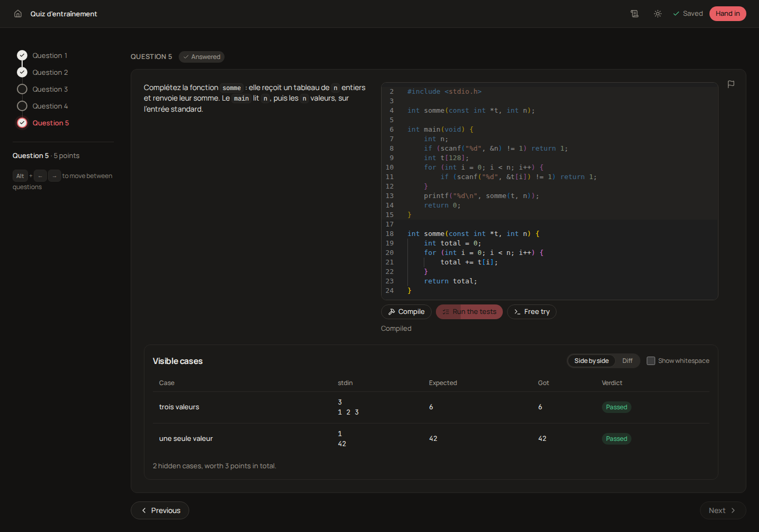Click the Visible cases heading

[178, 361]
